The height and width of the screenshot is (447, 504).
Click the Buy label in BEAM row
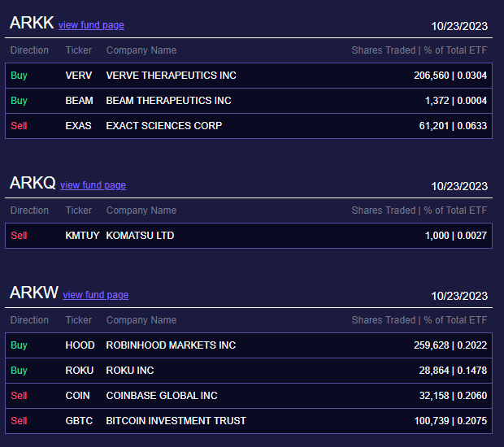(19, 101)
